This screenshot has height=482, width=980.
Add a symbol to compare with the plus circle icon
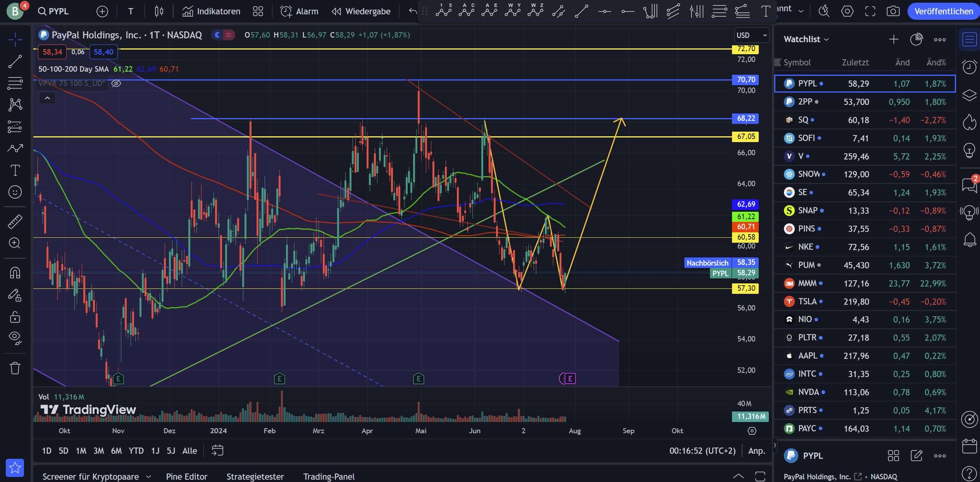tap(102, 12)
